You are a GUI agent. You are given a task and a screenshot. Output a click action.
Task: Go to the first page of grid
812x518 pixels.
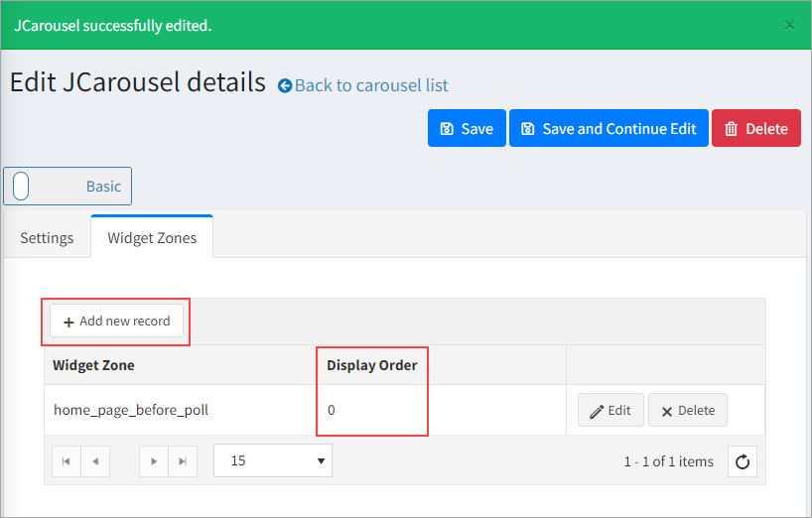coord(66,461)
